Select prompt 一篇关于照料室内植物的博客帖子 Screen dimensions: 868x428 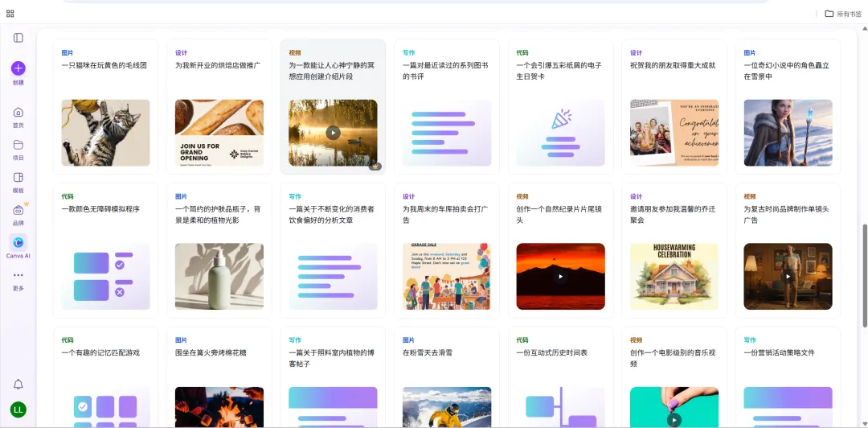pos(332,358)
